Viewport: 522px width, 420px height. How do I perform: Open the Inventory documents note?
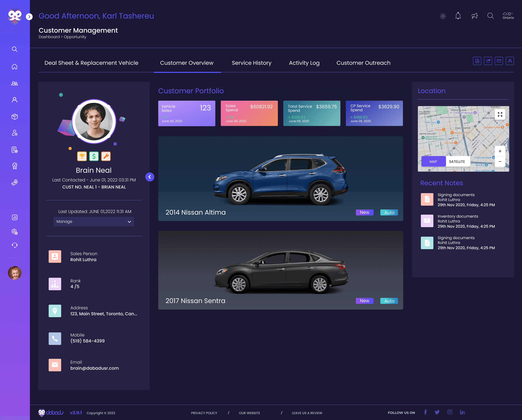point(458,221)
